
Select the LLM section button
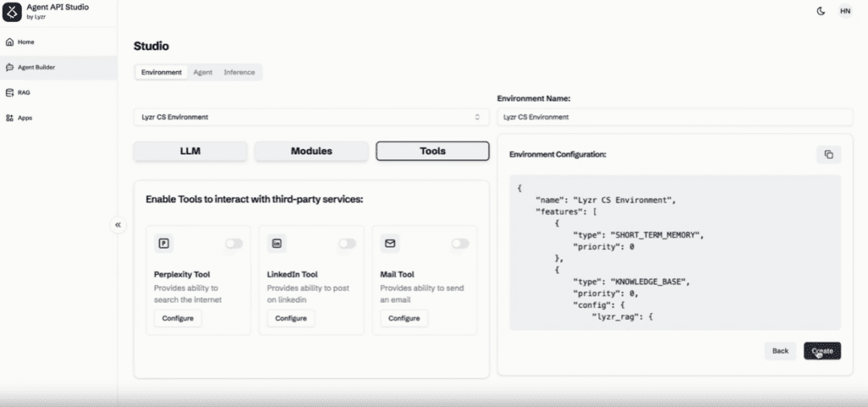pos(191,151)
